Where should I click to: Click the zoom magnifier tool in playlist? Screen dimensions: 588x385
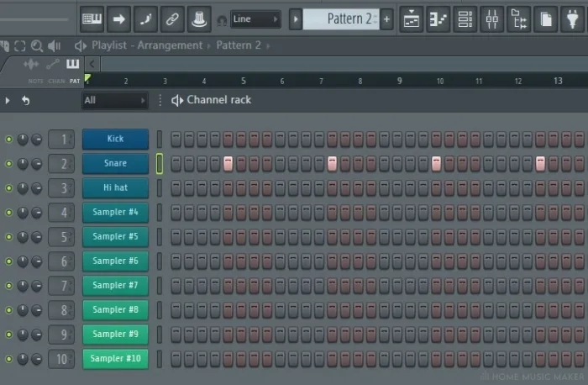[37, 46]
